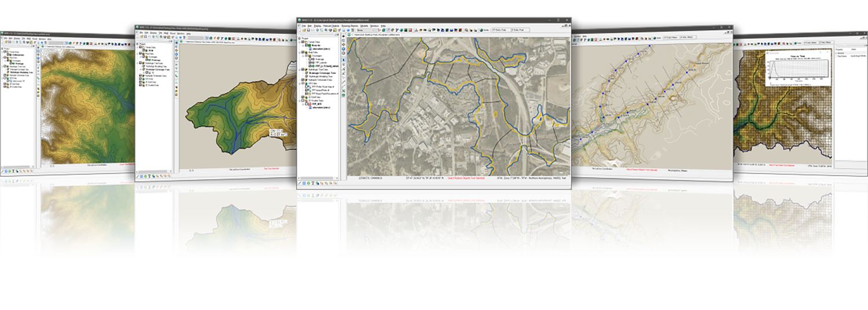Click the Open folder icon in center toolbar
Viewport: 868px width, 310px height.
[304, 30]
